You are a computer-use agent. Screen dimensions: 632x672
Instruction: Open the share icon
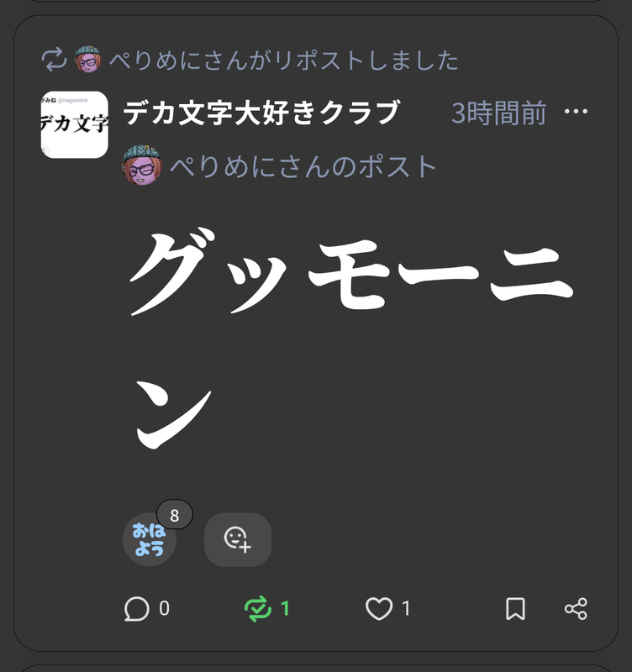[x=576, y=608]
